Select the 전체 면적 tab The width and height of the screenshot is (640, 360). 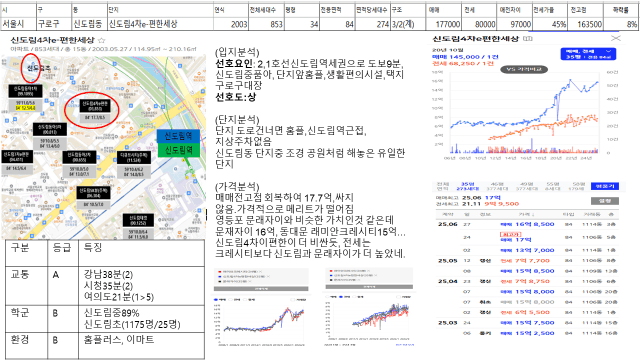(443, 187)
